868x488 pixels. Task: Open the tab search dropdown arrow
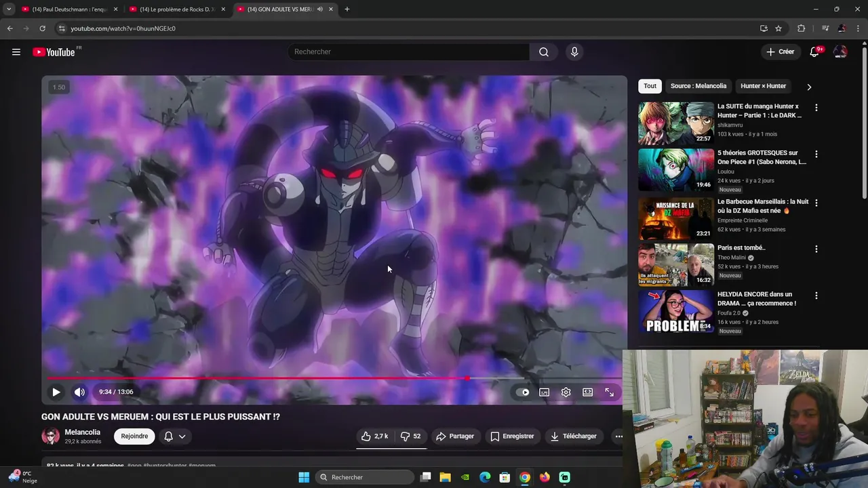[8, 9]
